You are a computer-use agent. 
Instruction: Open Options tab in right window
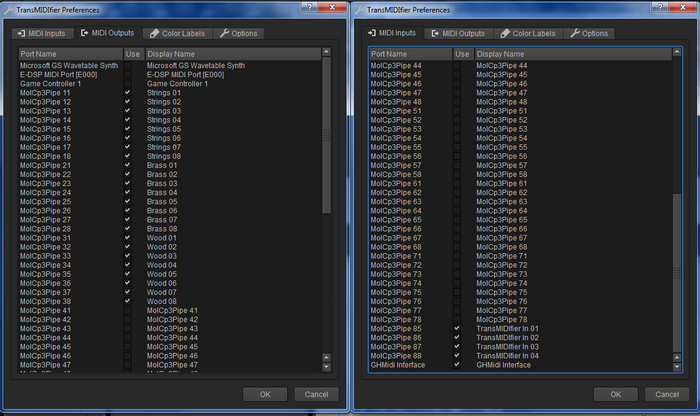[589, 33]
